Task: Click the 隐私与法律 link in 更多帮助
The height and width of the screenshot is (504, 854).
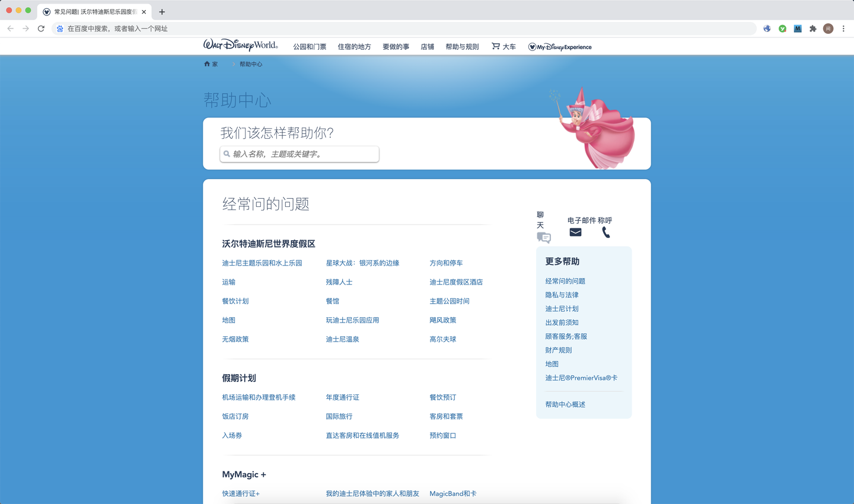Action: coord(562,295)
